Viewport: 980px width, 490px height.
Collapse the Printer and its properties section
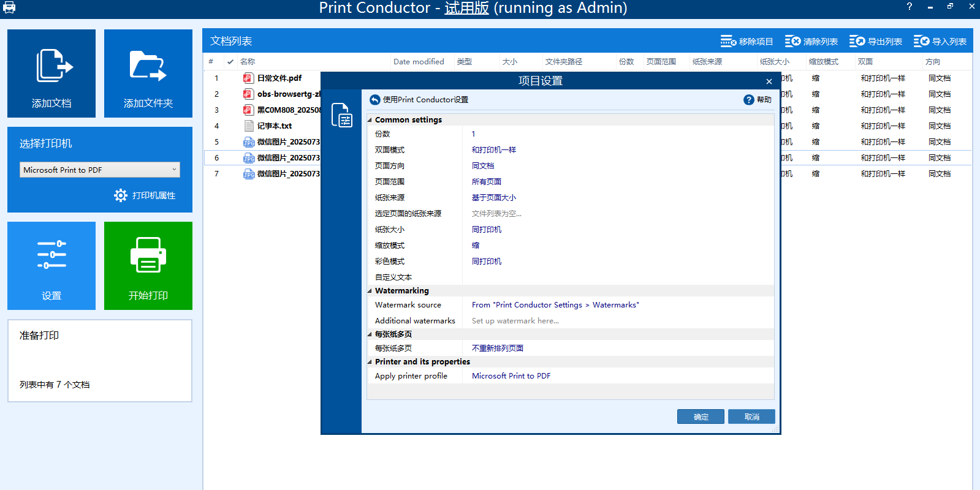tap(370, 362)
